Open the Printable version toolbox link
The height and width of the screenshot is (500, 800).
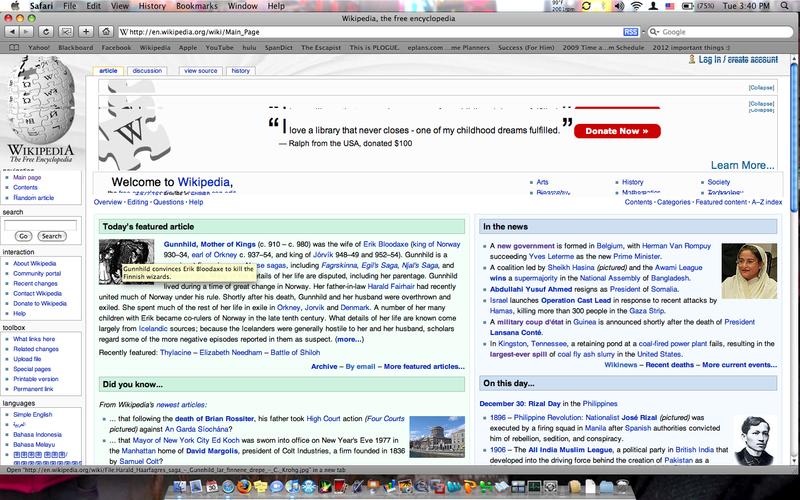pos(36,379)
